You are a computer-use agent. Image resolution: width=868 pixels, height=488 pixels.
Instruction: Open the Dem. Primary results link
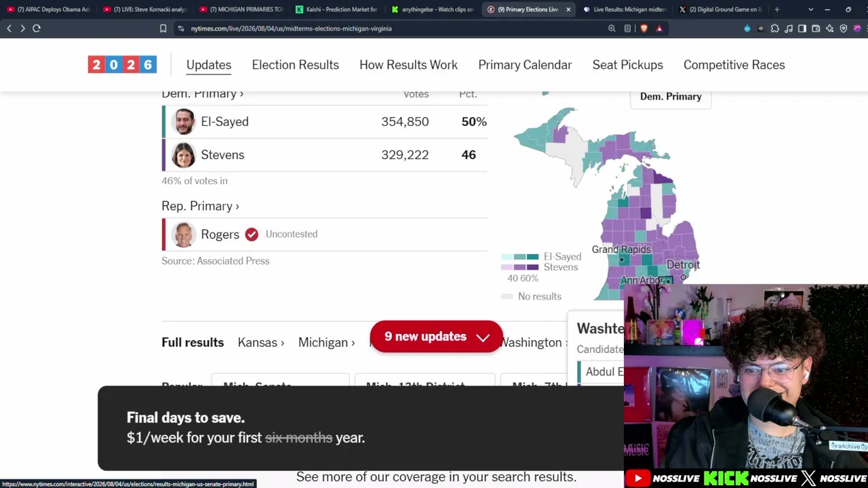click(x=202, y=94)
